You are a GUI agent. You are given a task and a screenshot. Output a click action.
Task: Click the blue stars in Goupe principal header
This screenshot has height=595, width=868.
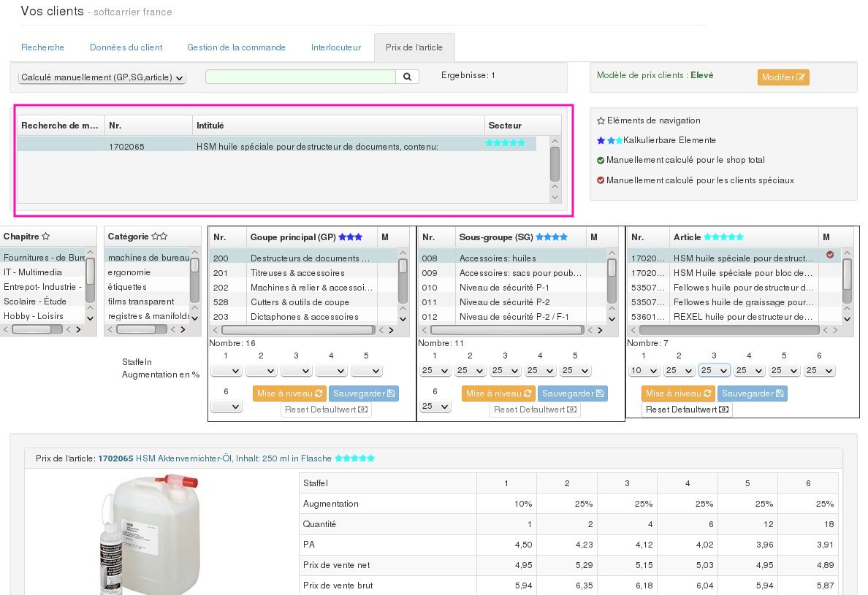point(351,237)
